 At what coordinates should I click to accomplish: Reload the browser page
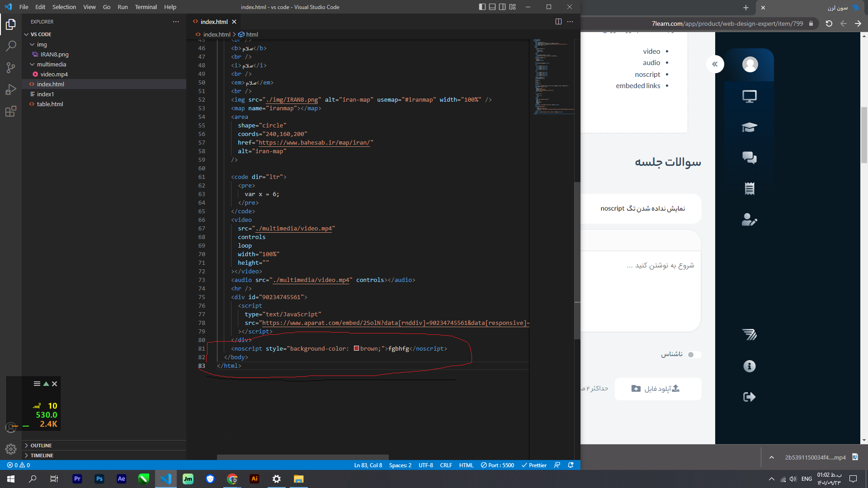point(829,23)
